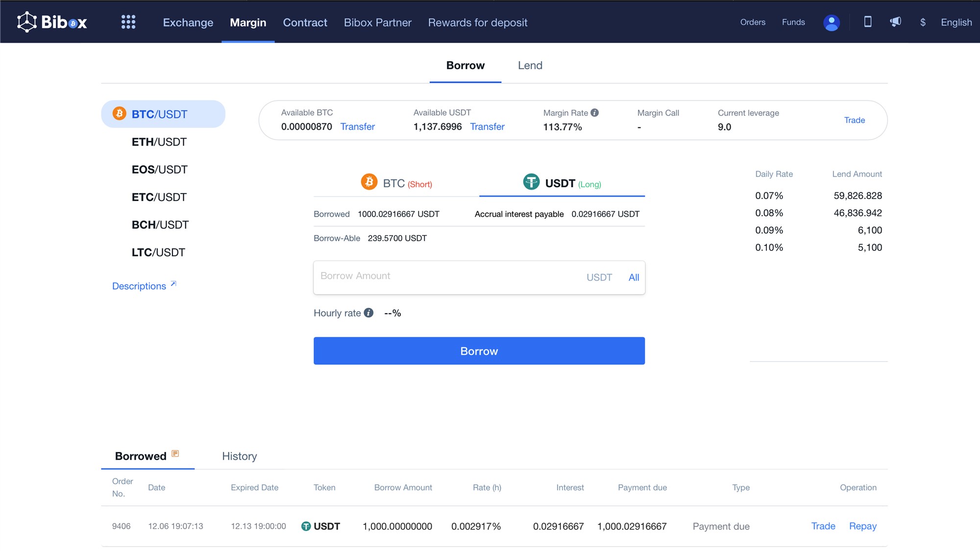Select ETH/USDT trading pair
This screenshot has width=980, height=551.
pyautogui.click(x=159, y=142)
